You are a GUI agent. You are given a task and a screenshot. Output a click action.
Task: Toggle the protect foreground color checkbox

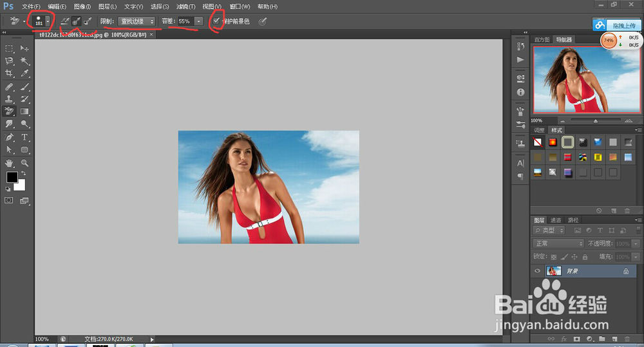point(216,21)
